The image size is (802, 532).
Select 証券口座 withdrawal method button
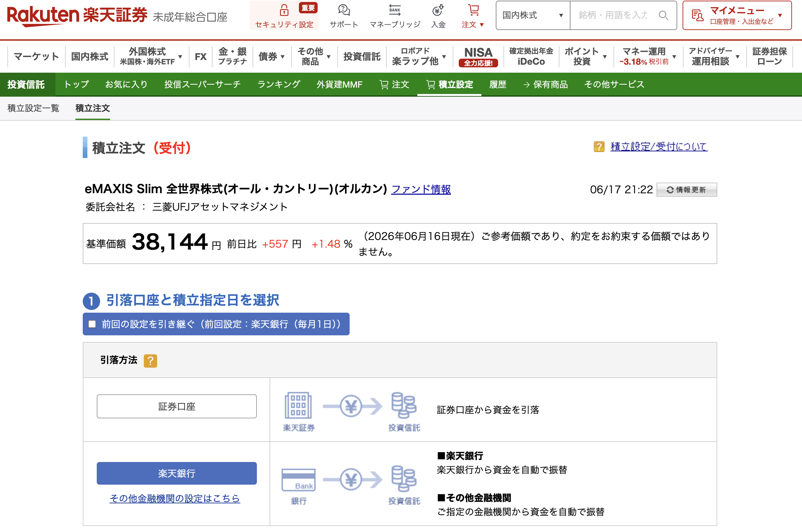(176, 406)
